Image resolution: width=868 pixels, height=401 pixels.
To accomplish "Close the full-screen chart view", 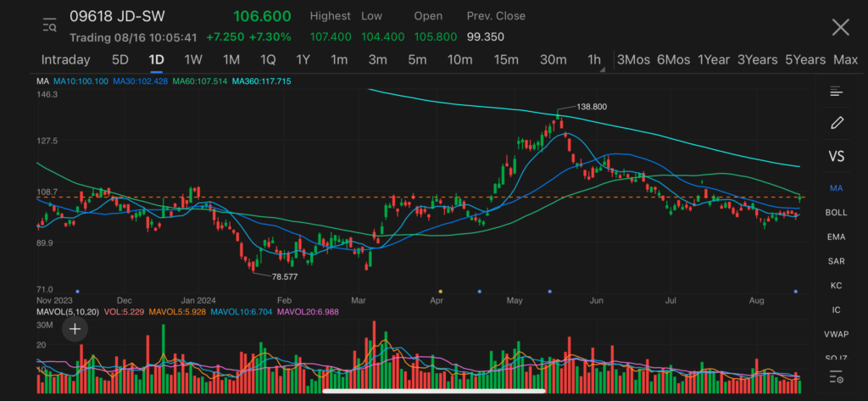I will [840, 27].
